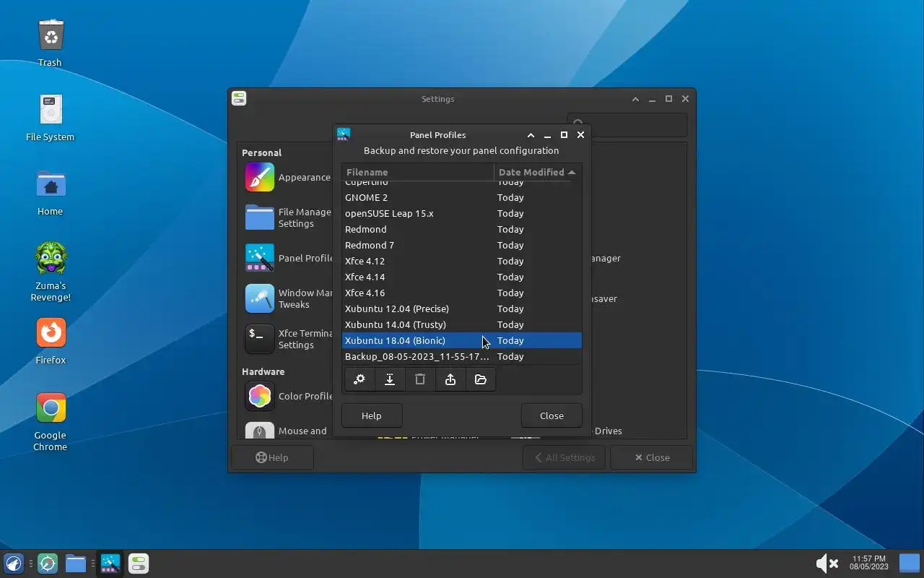Open Color Profiles in Settings window
The width and height of the screenshot is (924, 578).
[287, 396]
